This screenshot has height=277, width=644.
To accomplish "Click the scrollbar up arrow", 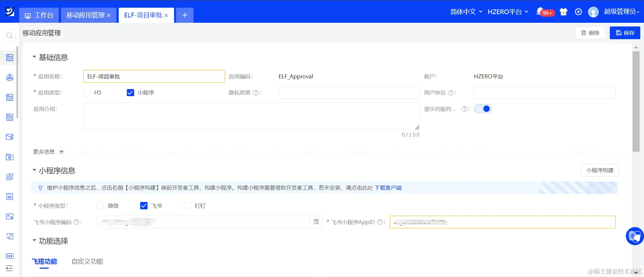I will (x=636, y=48).
